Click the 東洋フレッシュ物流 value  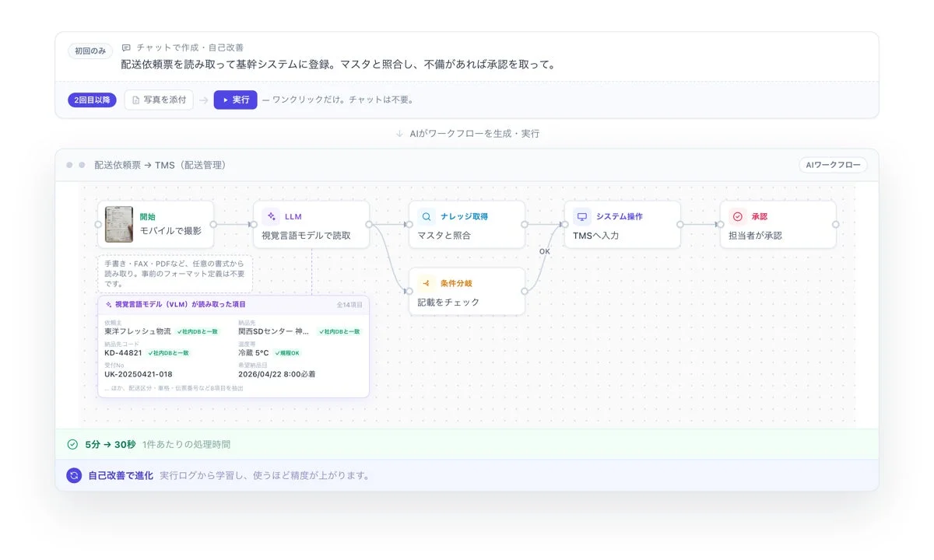tap(138, 331)
